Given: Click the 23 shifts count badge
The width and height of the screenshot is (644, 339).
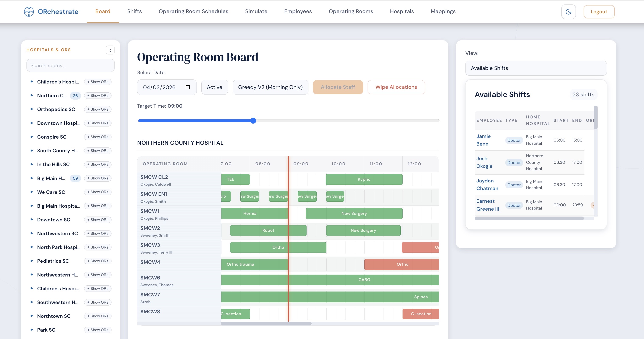Looking at the screenshot, I should click(x=583, y=94).
